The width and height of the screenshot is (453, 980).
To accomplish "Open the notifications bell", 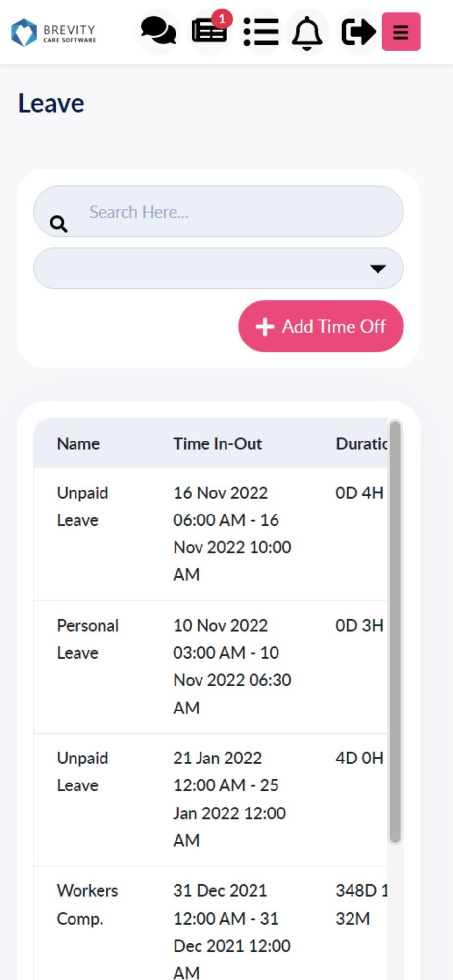I will click(307, 32).
